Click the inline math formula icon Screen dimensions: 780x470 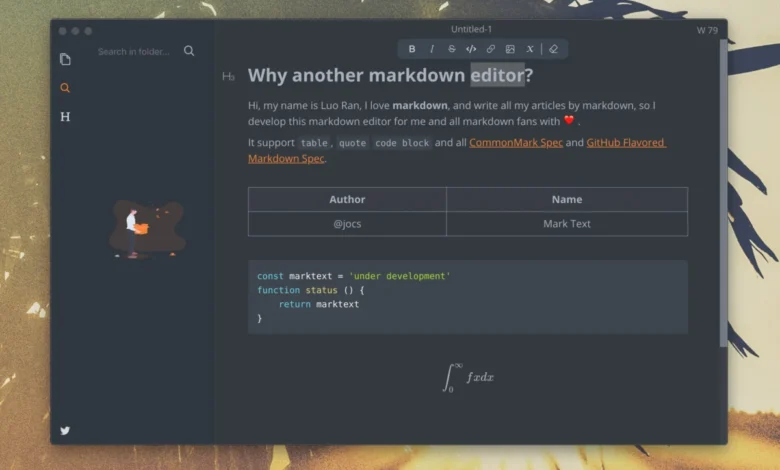pyautogui.click(x=530, y=49)
